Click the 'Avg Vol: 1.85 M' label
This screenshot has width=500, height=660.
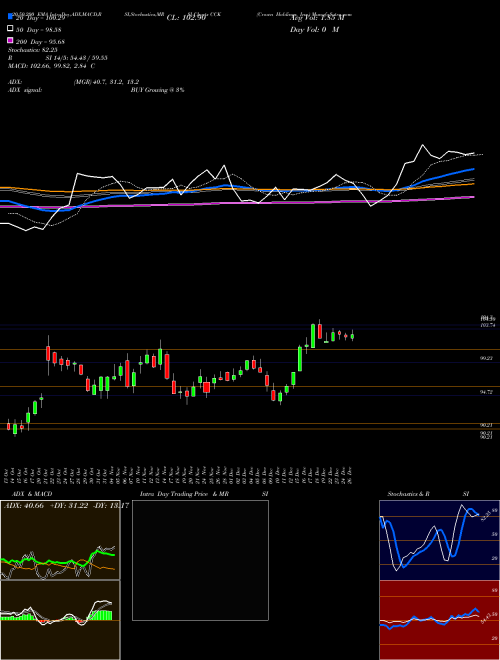click(x=317, y=18)
